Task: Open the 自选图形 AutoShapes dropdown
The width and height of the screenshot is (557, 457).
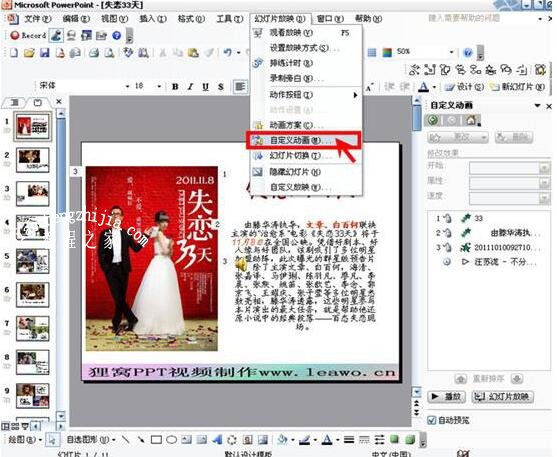Action: [x=91, y=440]
